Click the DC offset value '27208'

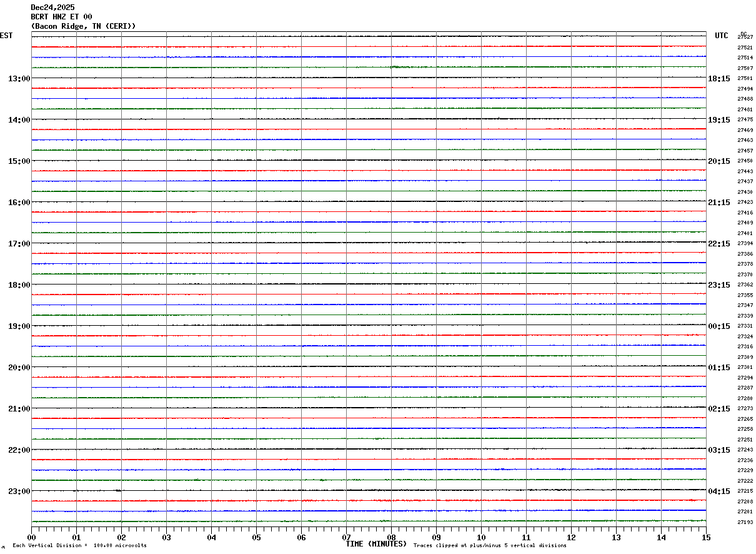(x=745, y=501)
